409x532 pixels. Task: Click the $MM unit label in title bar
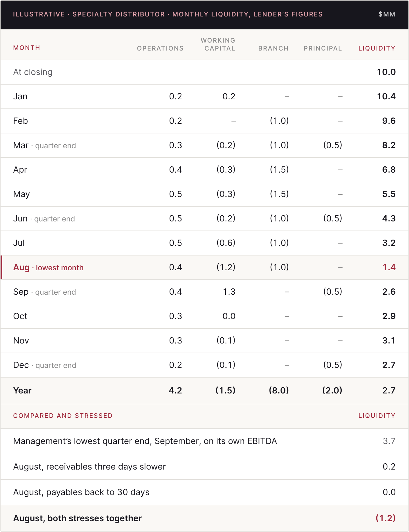click(387, 14)
